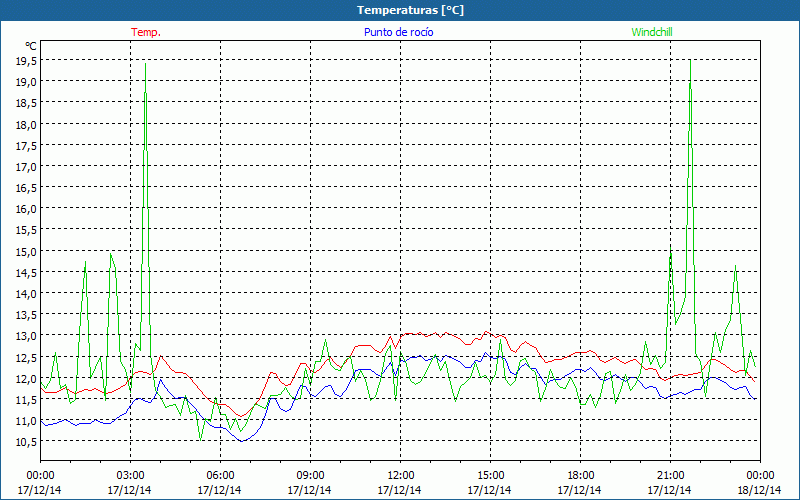Click the '11,5' y-axis value
Image resolution: width=800 pixels, height=500 pixels.
point(27,399)
